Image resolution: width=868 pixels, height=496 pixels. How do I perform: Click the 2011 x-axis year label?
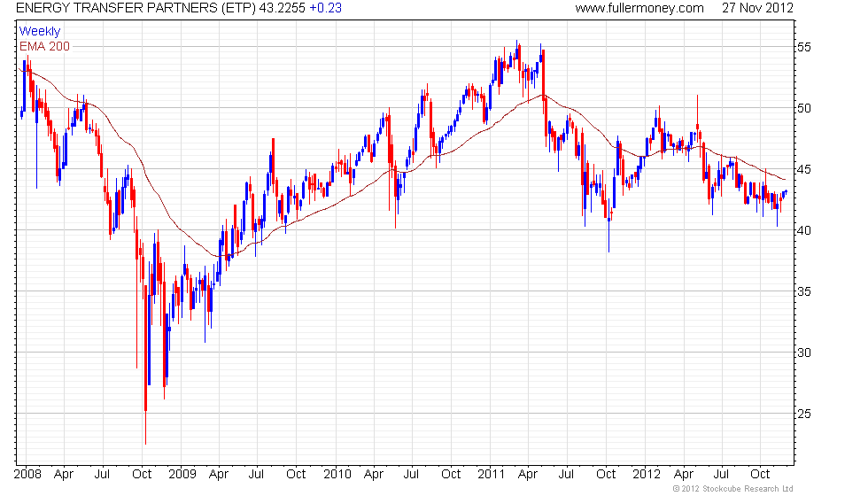[491, 475]
